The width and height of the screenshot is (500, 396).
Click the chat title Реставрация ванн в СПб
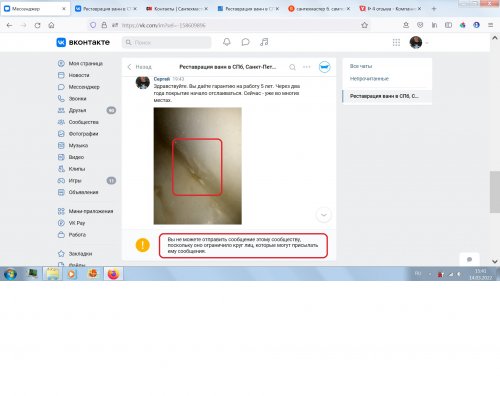tap(228, 67)
